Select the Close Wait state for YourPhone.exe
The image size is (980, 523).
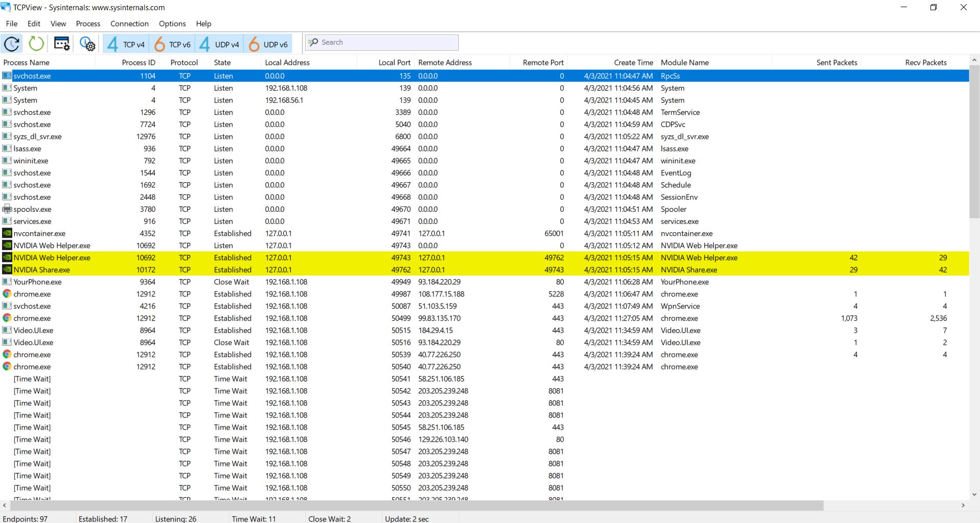coord(231,282)
